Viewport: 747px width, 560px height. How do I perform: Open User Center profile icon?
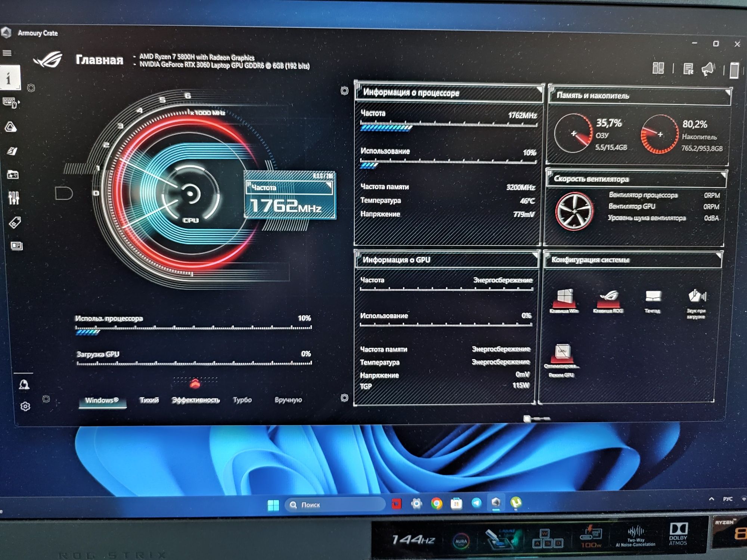[x=24, y=385]
